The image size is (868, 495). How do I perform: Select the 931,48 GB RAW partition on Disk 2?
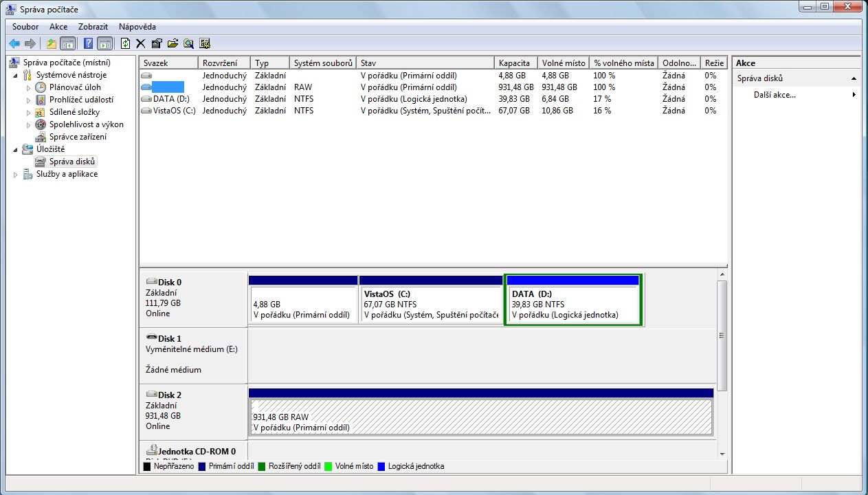pos(480,417)
